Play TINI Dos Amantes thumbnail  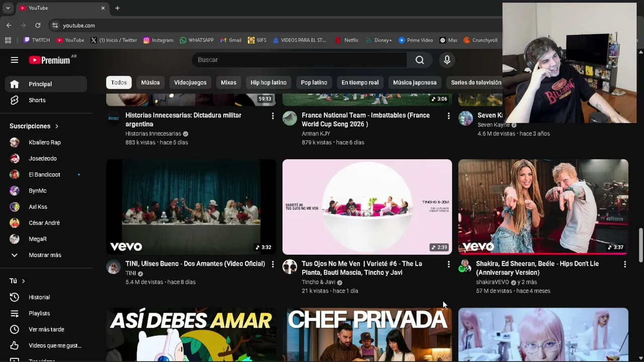click(191, 207)
